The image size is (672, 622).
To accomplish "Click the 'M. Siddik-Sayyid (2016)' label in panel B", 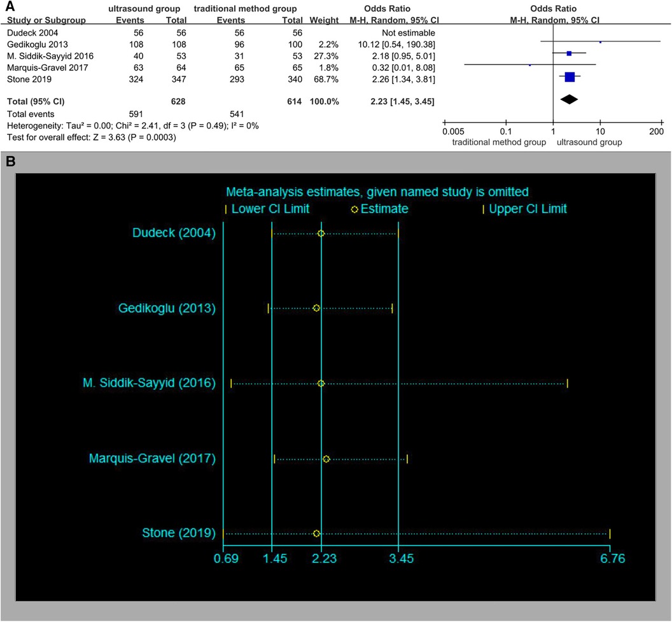I will click(x=149, y=383).
